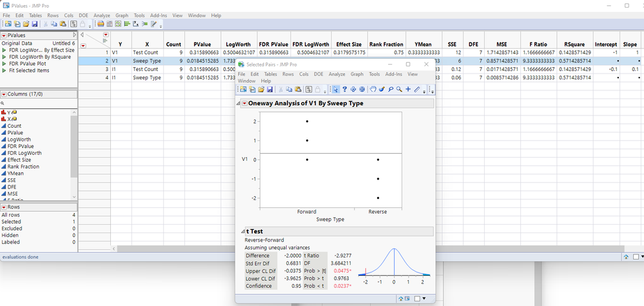Click 'Untitled 6' original data entry

click(64, 43)
